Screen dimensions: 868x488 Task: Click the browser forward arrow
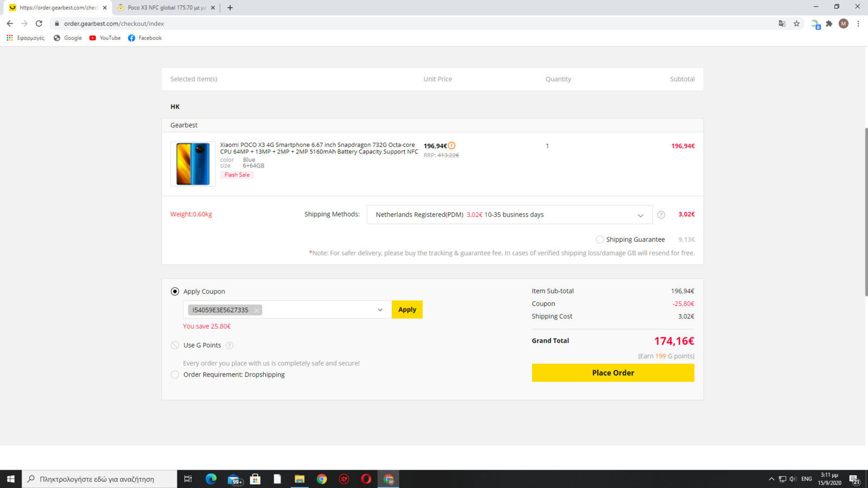[24, 23]
